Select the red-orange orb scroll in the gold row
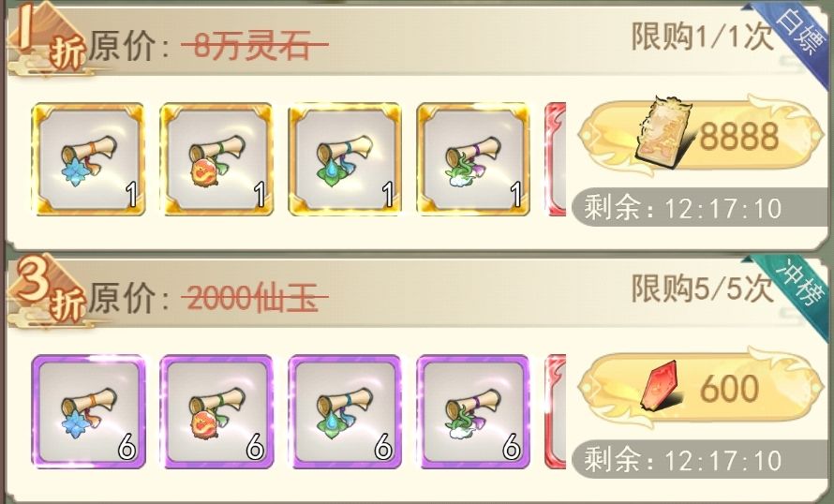834x504 pixels. (216, 159)
